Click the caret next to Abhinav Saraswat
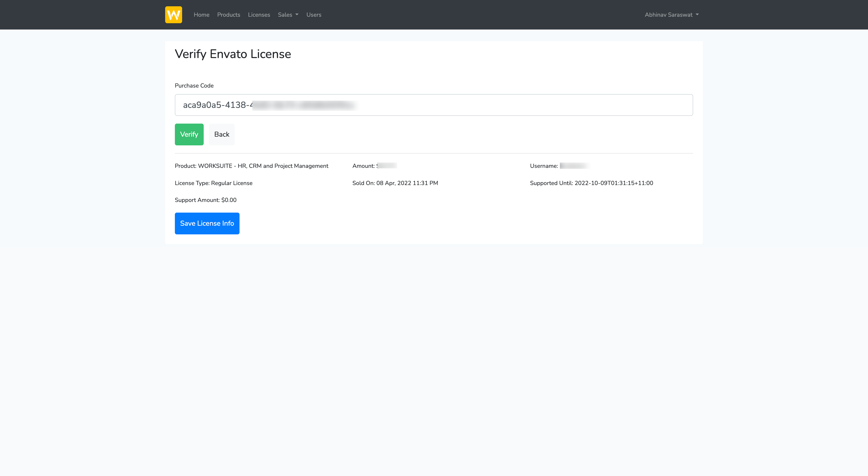Screen dimensions: 868x476 coord(697,15)
